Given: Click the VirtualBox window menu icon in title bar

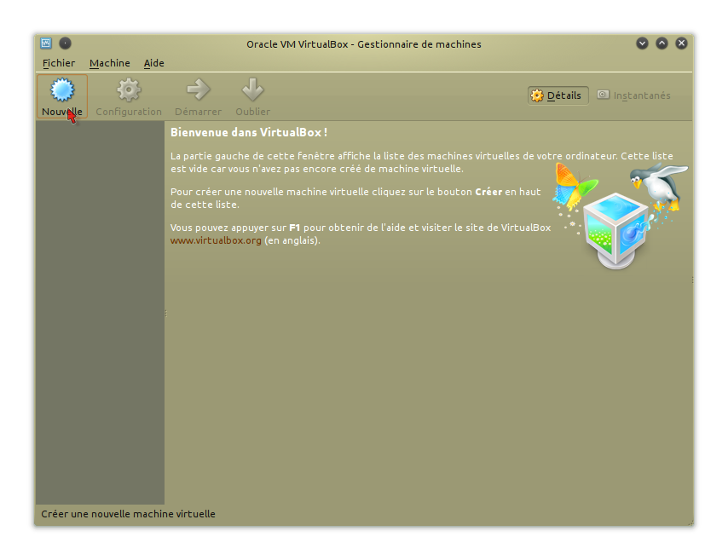Looking at the screenshot, I should coord(46,43).
